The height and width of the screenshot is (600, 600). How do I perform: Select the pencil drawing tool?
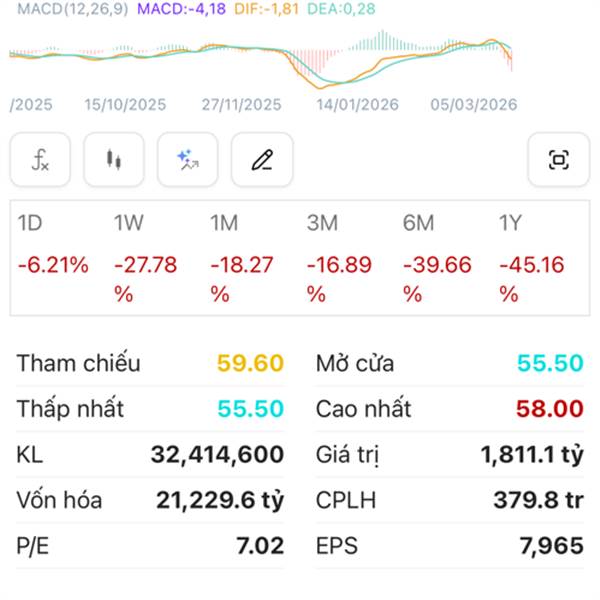pos(262,160)
